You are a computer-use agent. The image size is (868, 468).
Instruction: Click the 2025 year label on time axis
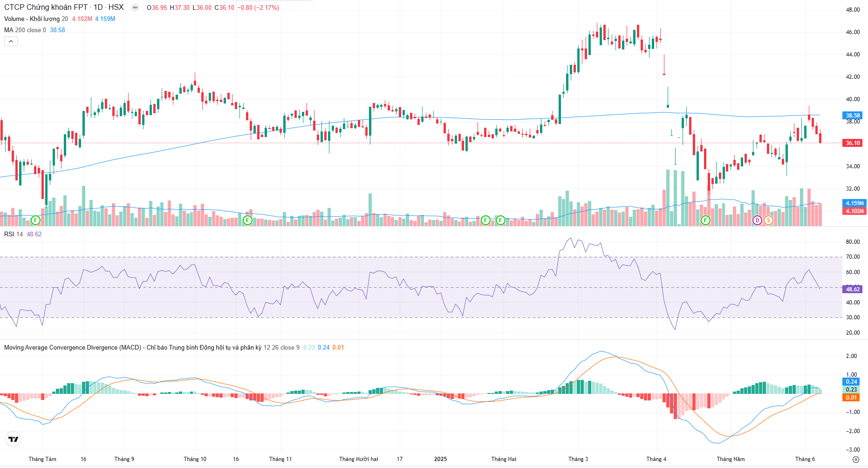tap(440, 459)
